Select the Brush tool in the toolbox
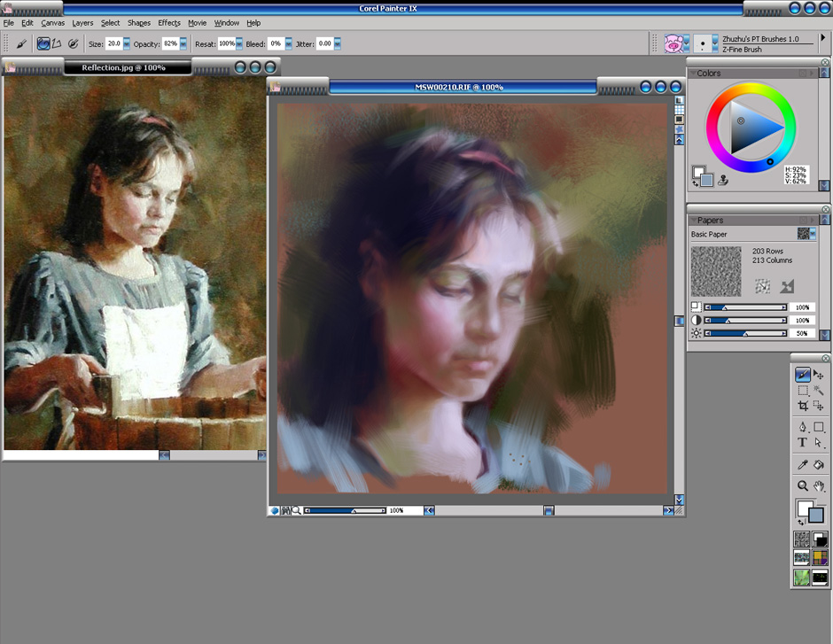This screenshot has height=644, width=833. (802, 375)
